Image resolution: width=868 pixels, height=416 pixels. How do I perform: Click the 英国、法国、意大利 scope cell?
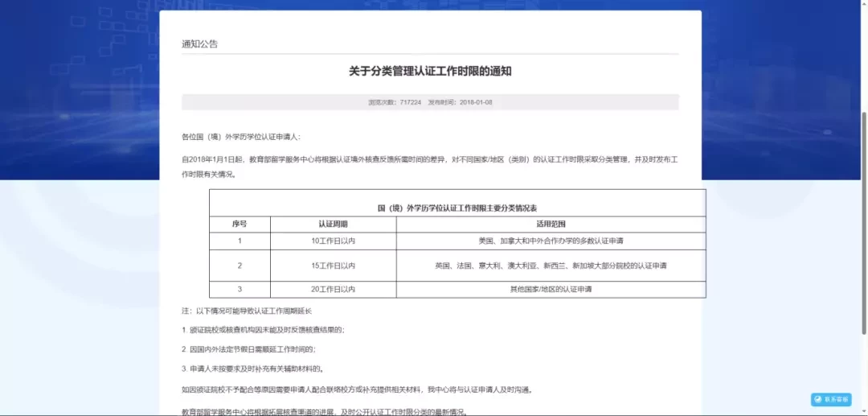click(x=551, y=266)
